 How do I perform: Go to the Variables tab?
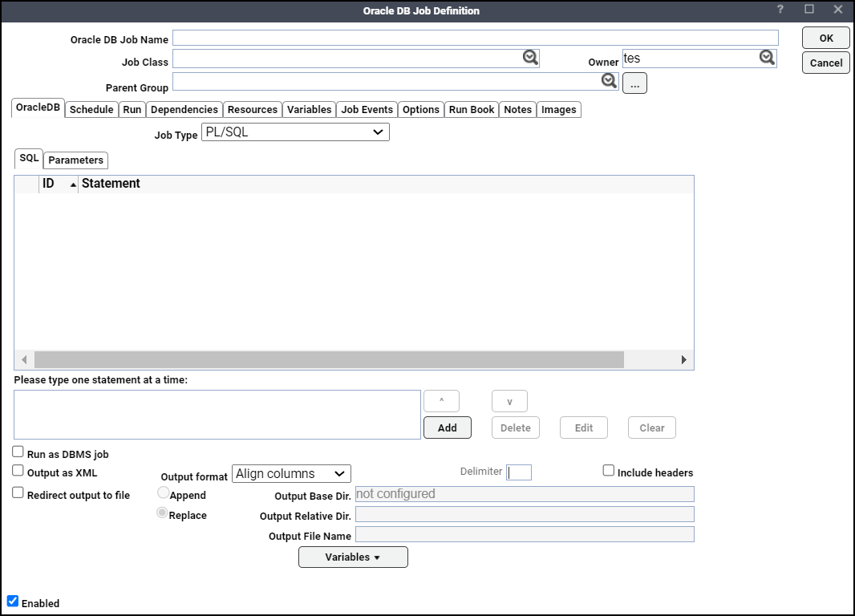pos(309,110)
